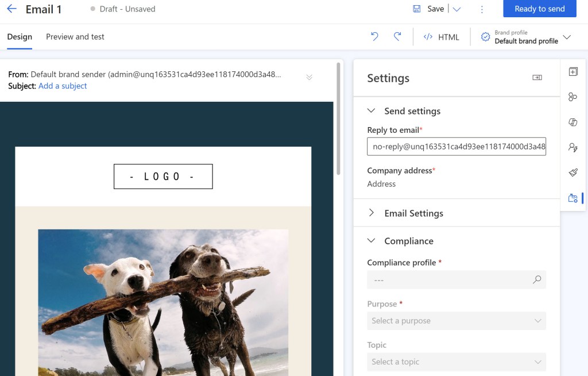
Task: Click the Redo arrow icon
Action: pos(397,36)
